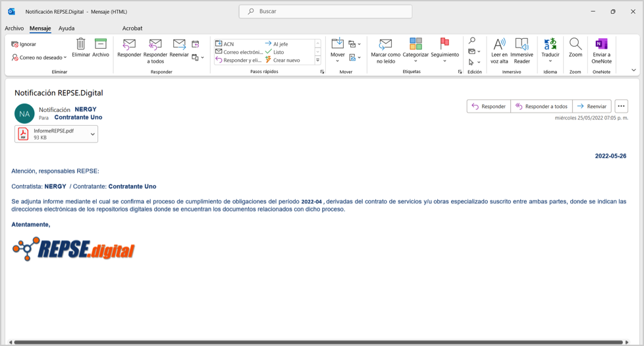Click the period value 2022-04
The image size is (644, 346).
[311, 202]
